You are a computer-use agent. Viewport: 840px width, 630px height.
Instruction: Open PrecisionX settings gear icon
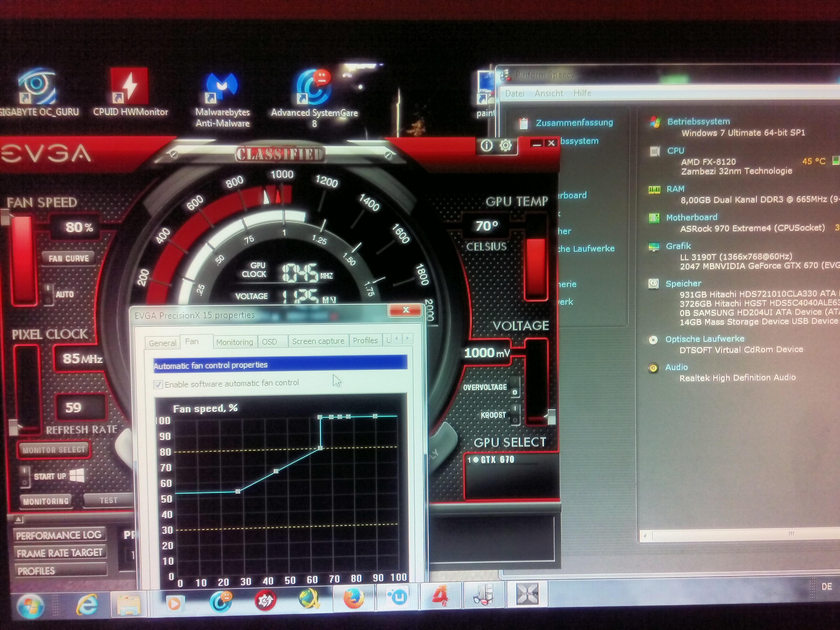506,145
